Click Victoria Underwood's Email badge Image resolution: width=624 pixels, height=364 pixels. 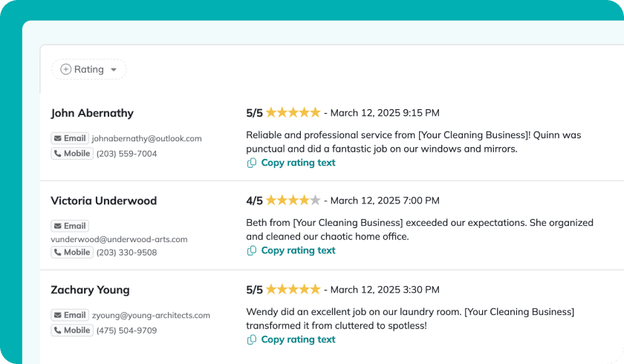[x=70, y=226]
